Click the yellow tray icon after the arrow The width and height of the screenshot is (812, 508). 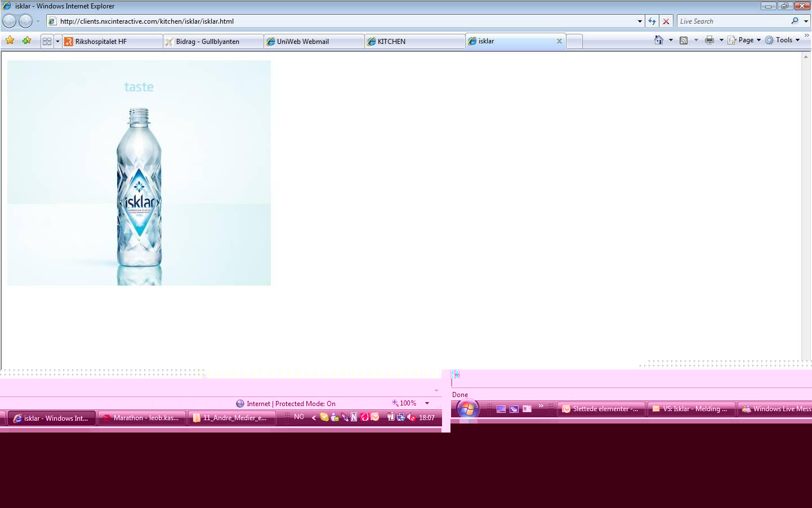(x=324, y=417)
